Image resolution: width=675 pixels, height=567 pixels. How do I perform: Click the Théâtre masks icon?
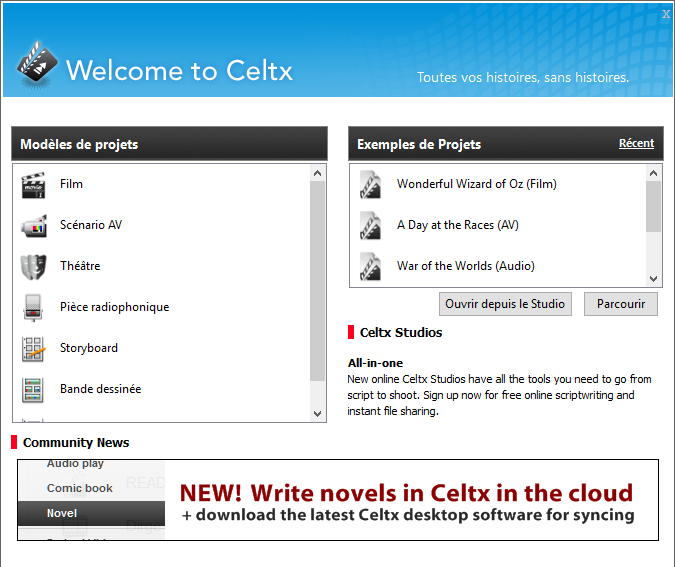[x=33, y=266]
